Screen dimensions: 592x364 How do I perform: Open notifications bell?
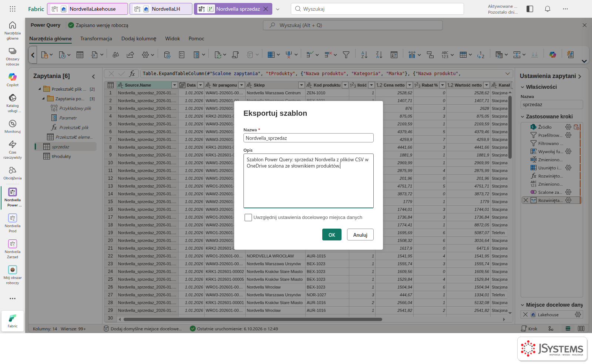[548, 9]
